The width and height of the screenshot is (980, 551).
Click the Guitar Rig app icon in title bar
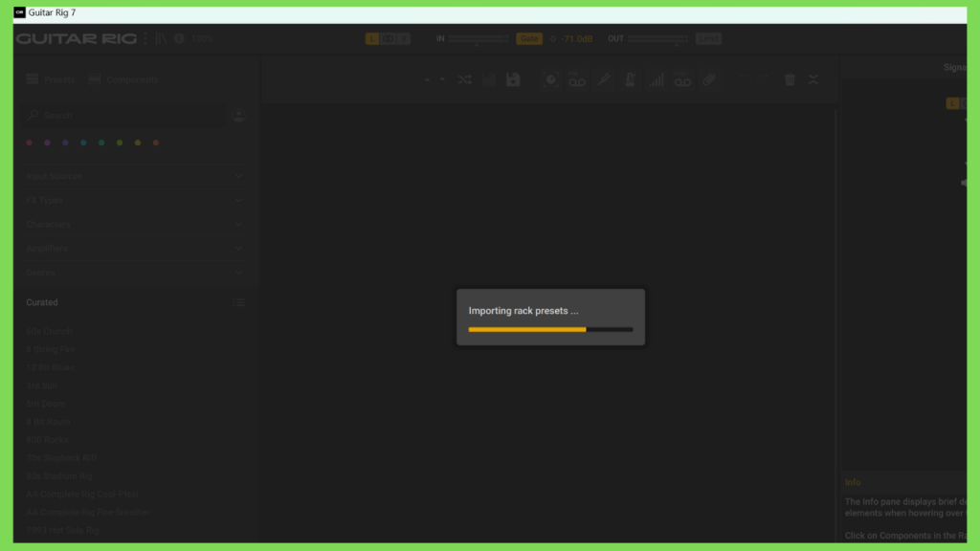click(x=20, y=12)
